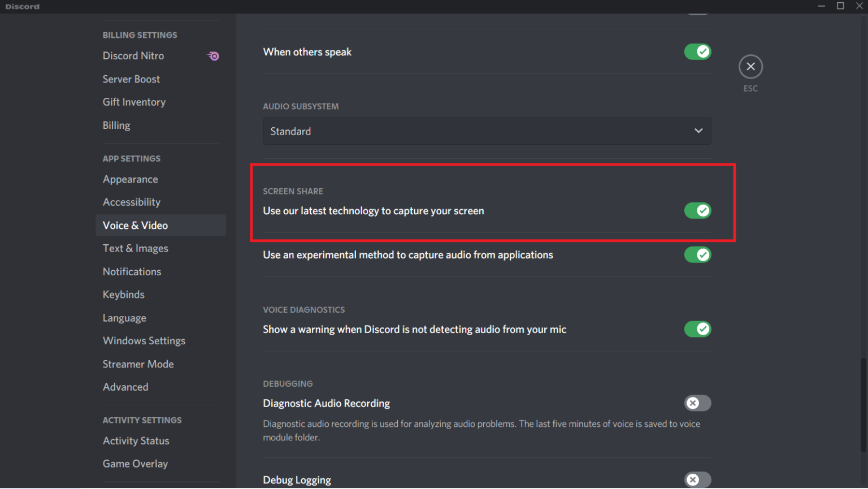Open Advanced app settings
Viewport: 868px width, 489px height.
point(125,387)
